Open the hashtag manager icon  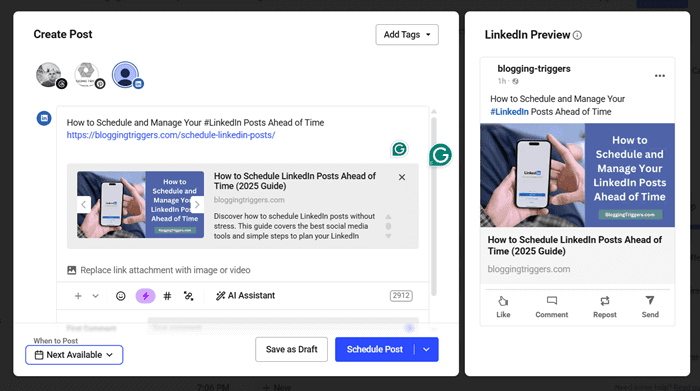(167, 296)
